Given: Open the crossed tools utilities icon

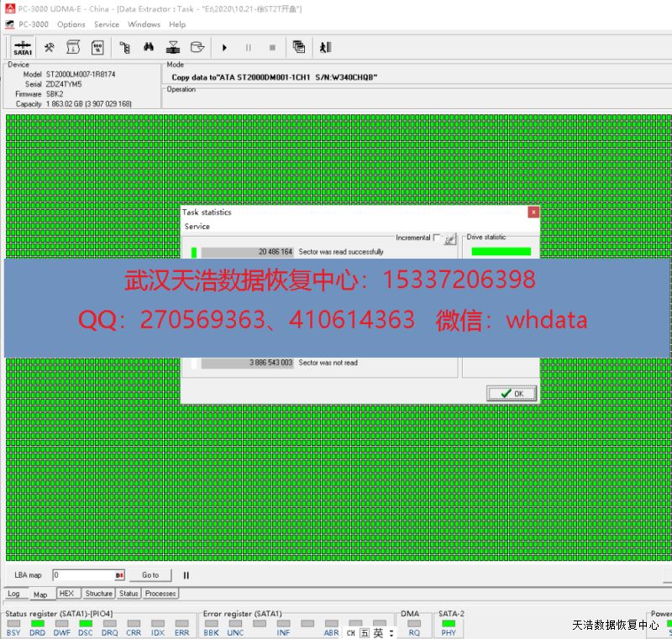Looking at the screenshot, I should click(50, 48).
